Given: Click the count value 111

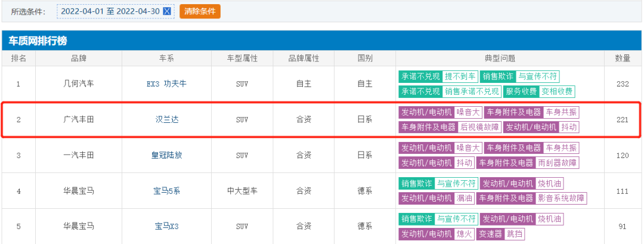Looking at the screenshot, I should tap(623, 191).
